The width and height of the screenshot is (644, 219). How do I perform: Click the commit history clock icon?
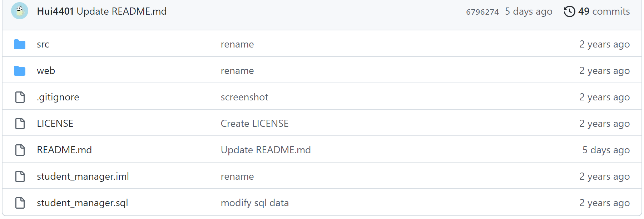(x=569, y=11)
